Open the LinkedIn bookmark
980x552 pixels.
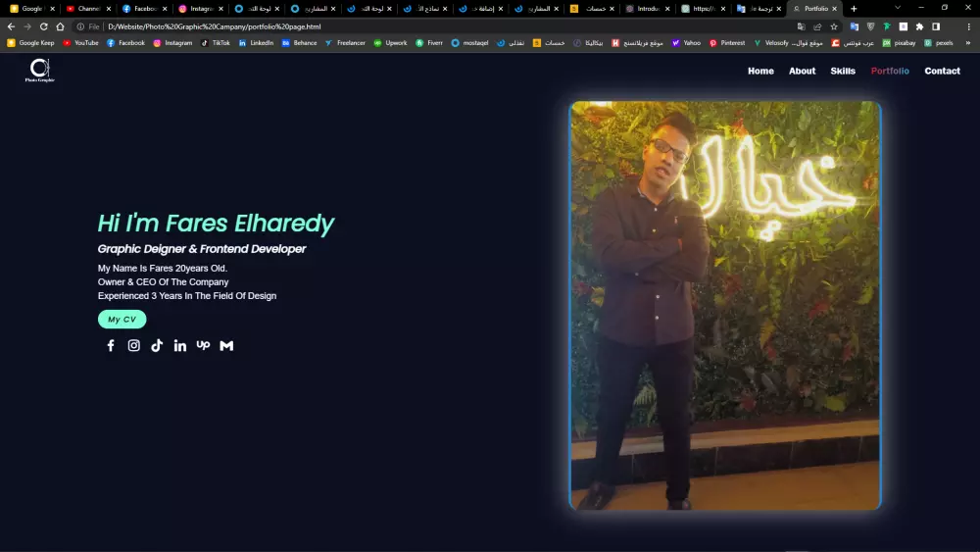coord(256,43)
